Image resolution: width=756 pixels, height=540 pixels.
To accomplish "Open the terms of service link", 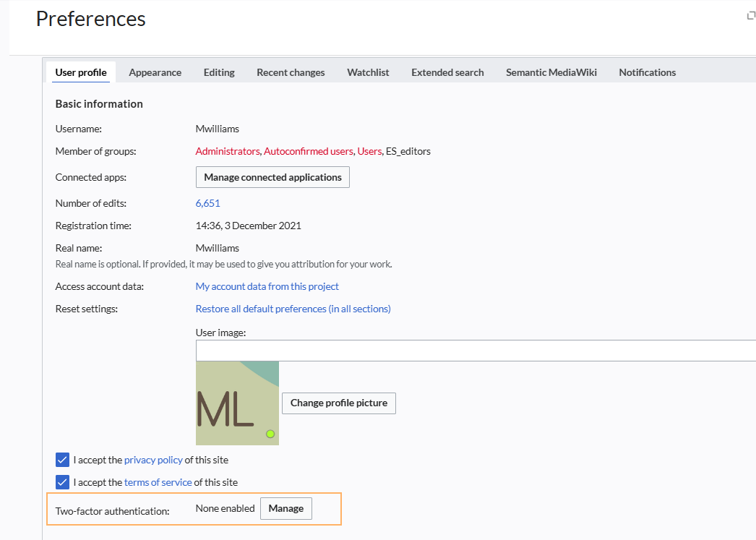I will tap(158, 482).
